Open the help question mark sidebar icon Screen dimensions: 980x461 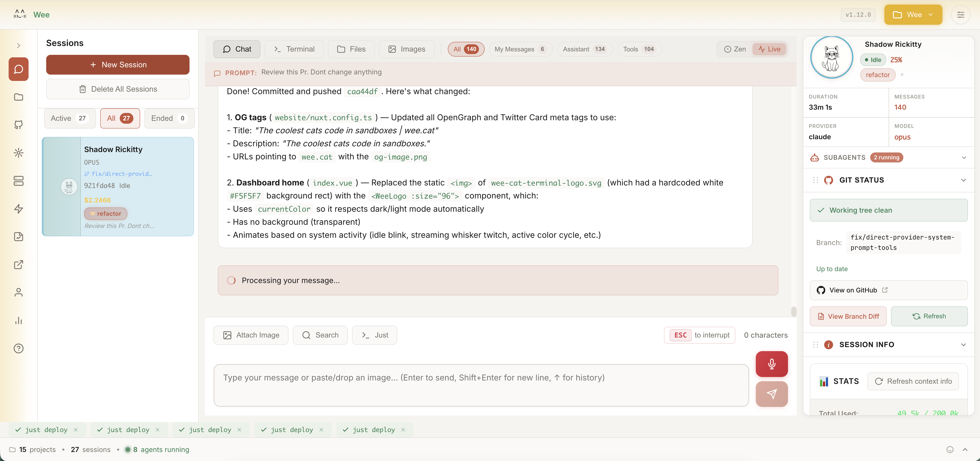(x=18, y=348)
